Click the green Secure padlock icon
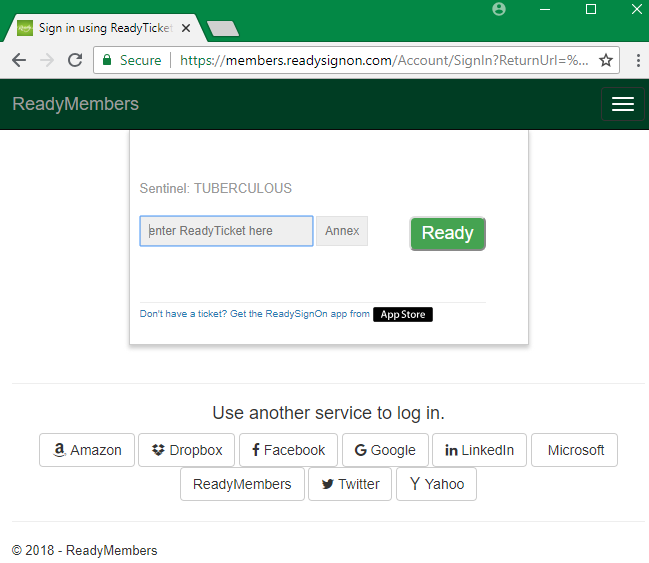 pos(107,60)
